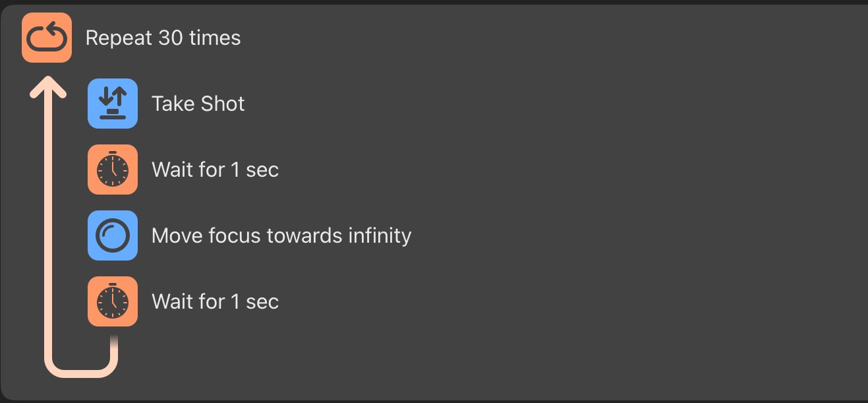Click the last stopwatch icon in the loop
The height and width of the screenshot is (403, 868).
coord(113,301)
